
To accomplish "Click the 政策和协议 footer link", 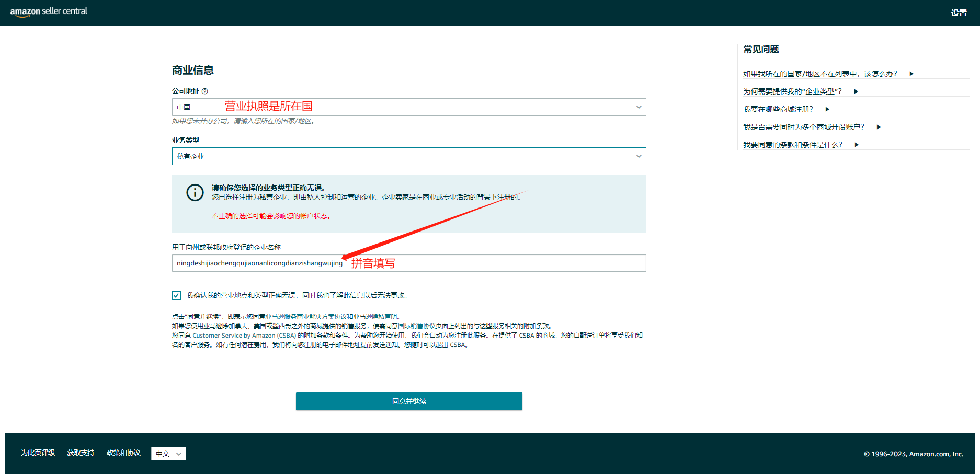I will click(x=123, y=453).
